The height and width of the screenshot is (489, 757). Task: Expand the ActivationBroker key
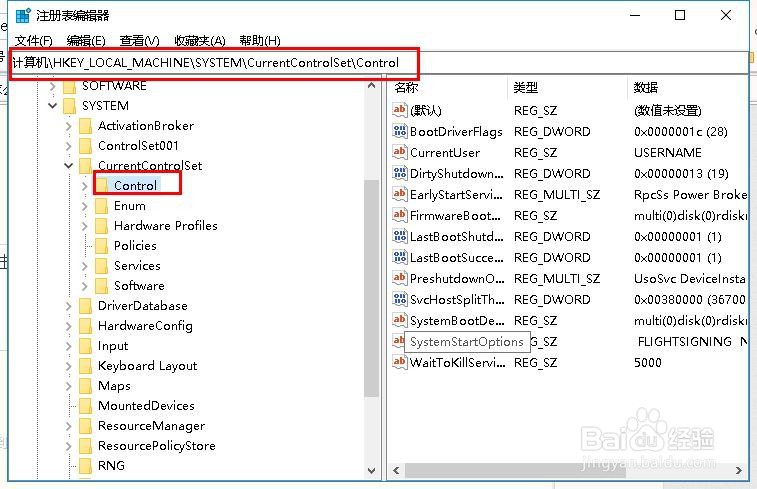pos(69,126)
